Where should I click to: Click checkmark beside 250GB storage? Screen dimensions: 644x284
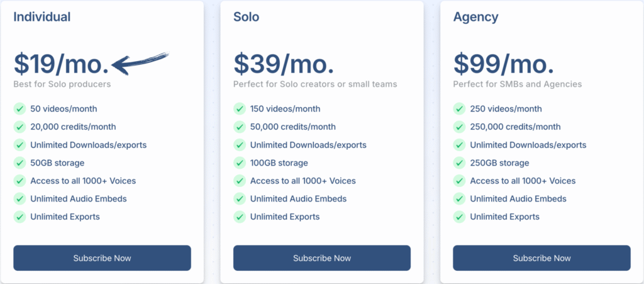pos(459,162)
